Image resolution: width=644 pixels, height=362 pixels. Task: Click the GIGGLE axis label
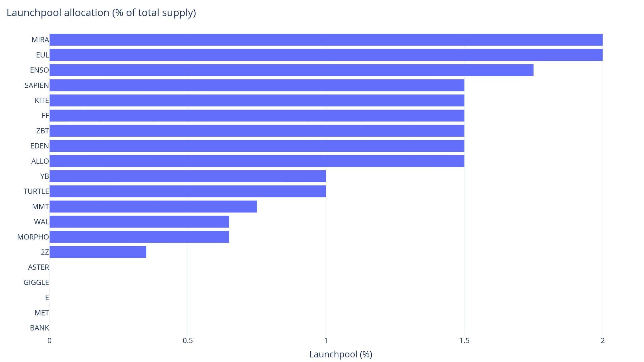36,282
